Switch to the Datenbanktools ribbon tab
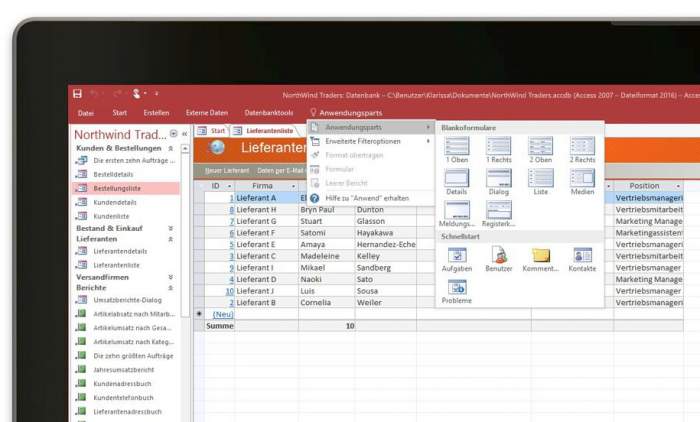The height and width of the screenshot is (422, 700). [269, 113]
